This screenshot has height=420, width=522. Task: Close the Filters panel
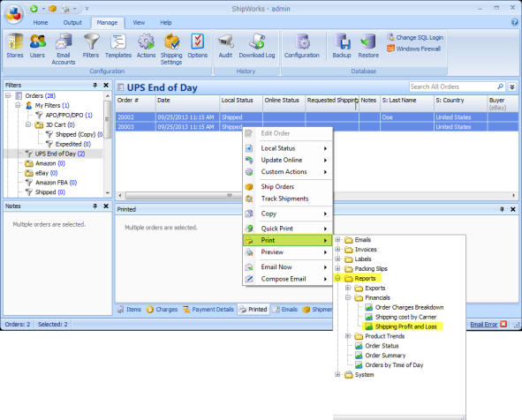click(106, 85)
